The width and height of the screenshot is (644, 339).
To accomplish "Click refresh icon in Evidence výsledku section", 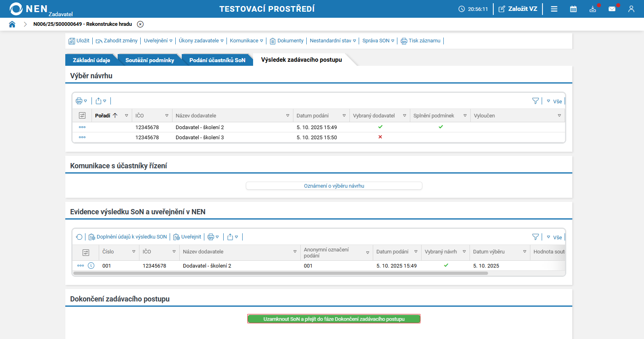I will pos(79,237).
